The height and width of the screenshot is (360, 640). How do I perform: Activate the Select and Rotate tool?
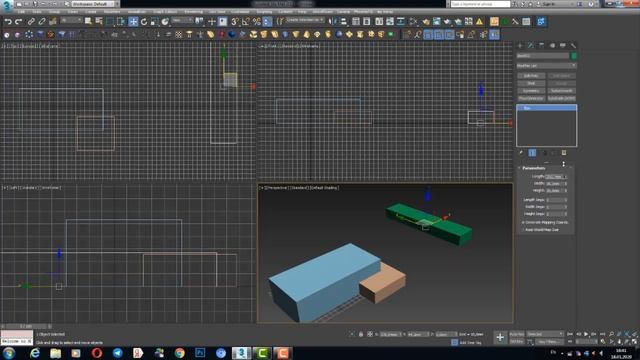point(144,21)
